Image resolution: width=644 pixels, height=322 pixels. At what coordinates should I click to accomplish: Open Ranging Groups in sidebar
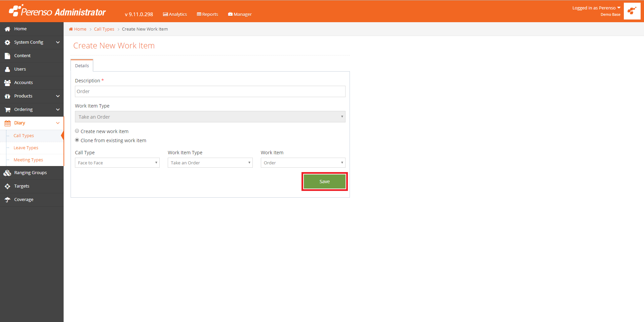32,173
